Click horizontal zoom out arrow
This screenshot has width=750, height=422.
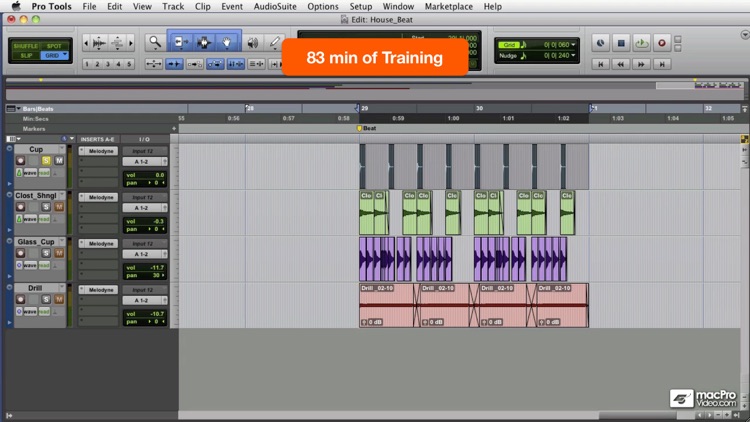tap(86, 44)
